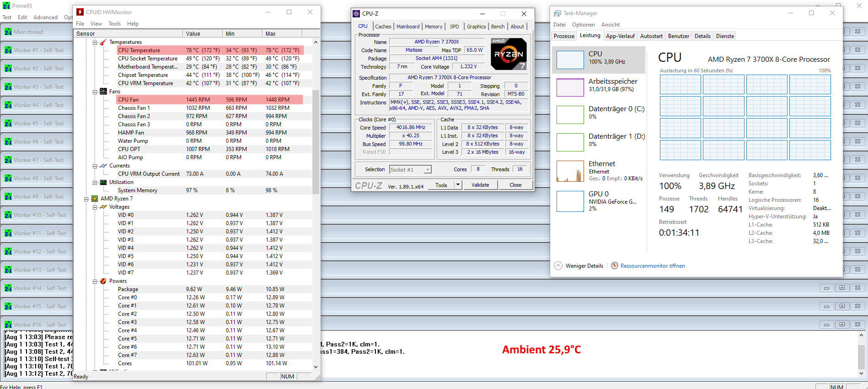Open the Tools dropdown arrow in CPU-Z
868x389 pixels.
458,185
